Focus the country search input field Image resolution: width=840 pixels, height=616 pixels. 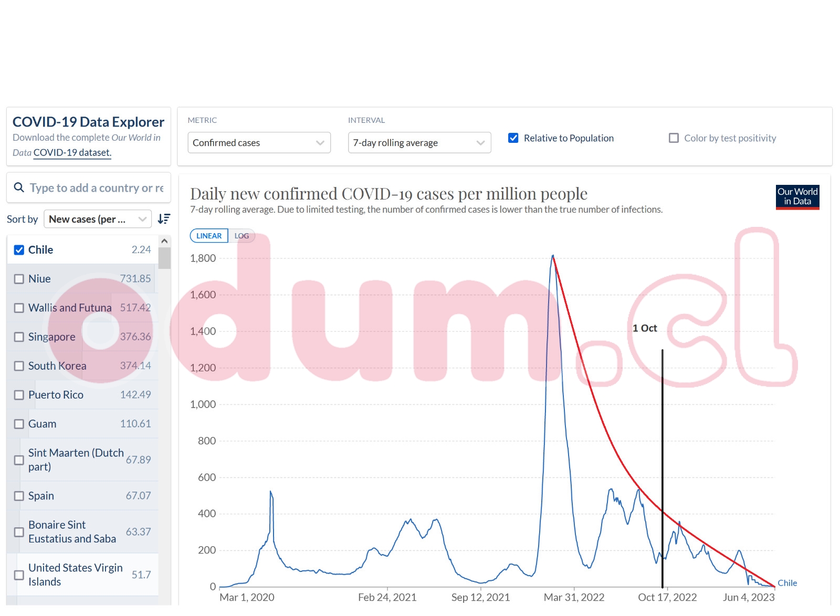[97, 188]
